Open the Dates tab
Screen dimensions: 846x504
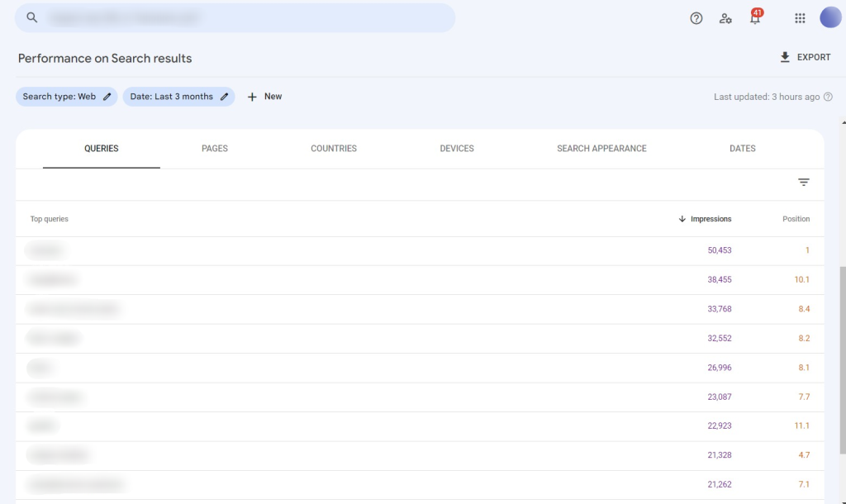pyautogui.click(x=742, y=149)
